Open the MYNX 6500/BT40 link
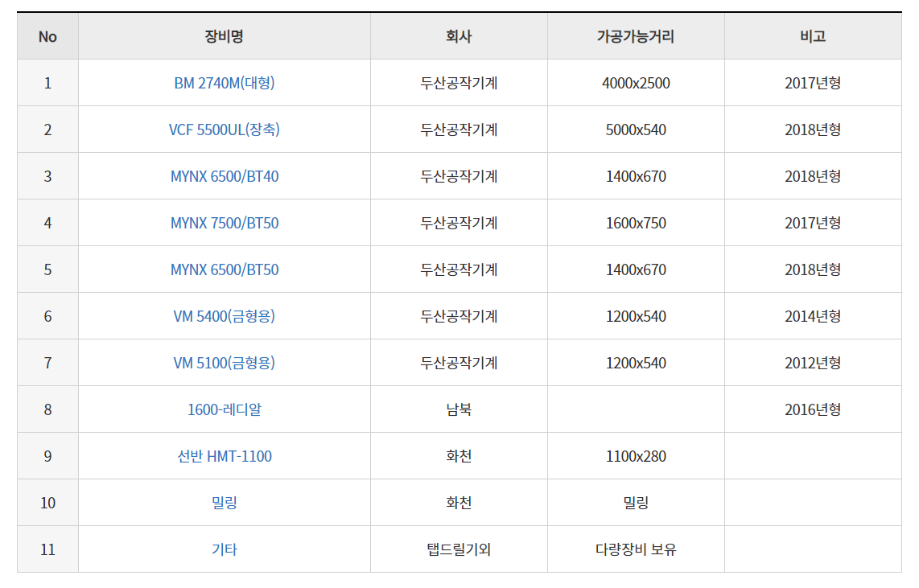 [x=225, y=176]
